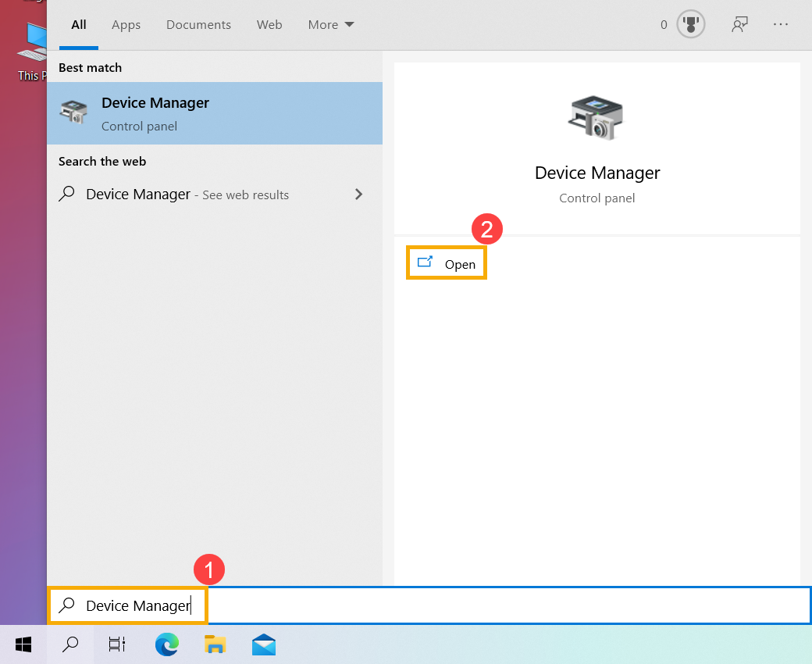Select This PC desktop icon
The height and width of the screenshot is (664, 812).
click(x=32, y=52)
